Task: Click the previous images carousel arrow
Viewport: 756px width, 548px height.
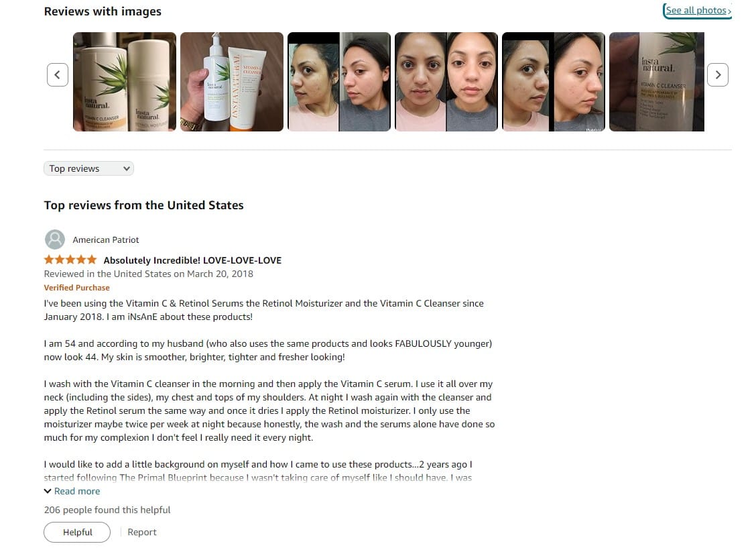Action: [x=58, y=74]
